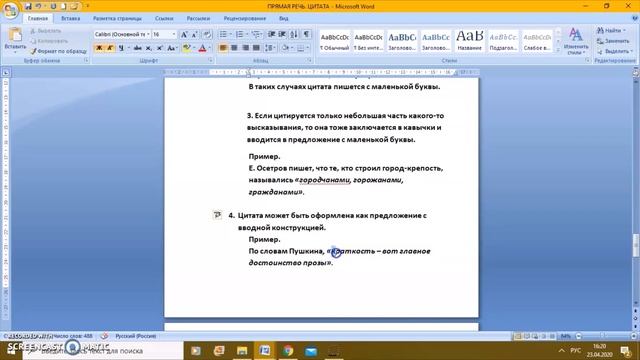The image size is (640, 360).
Task: Click vertical scrollbar thumb
Action: [x=636, y=246]
